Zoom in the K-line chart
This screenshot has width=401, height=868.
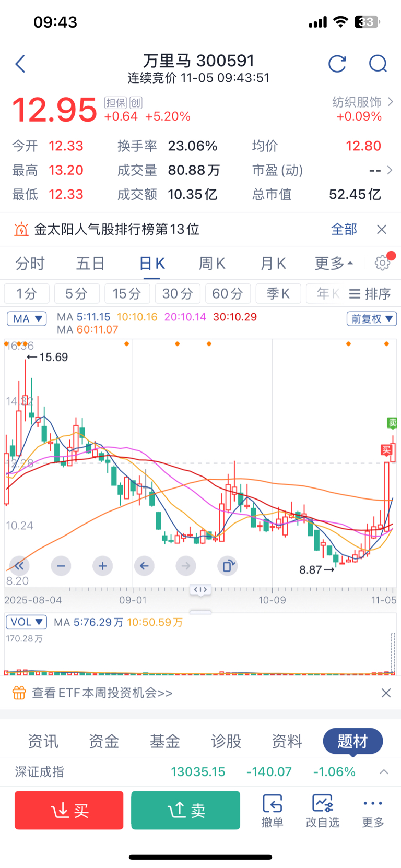pyautogui.click(x=102, y=566)
